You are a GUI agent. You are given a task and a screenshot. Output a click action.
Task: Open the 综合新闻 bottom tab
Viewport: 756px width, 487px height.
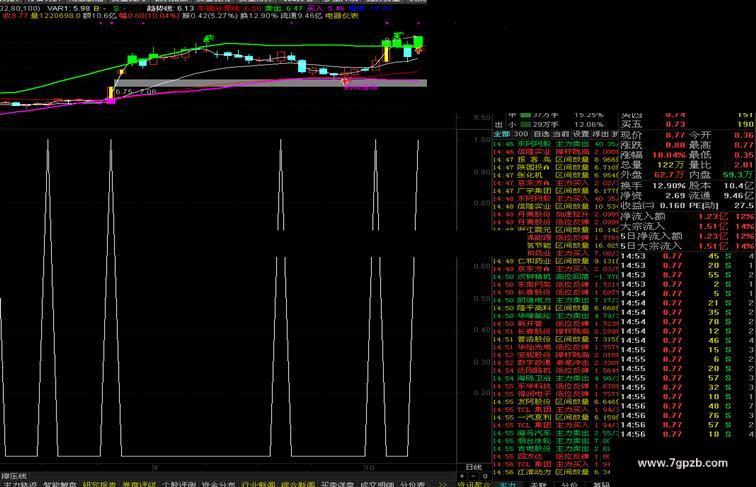298,484
